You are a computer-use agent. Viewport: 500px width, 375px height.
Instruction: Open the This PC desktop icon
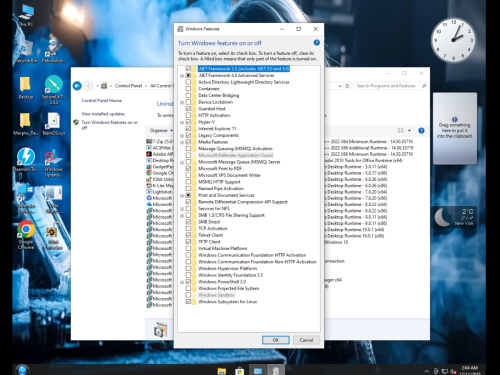(x=26, y=15)
